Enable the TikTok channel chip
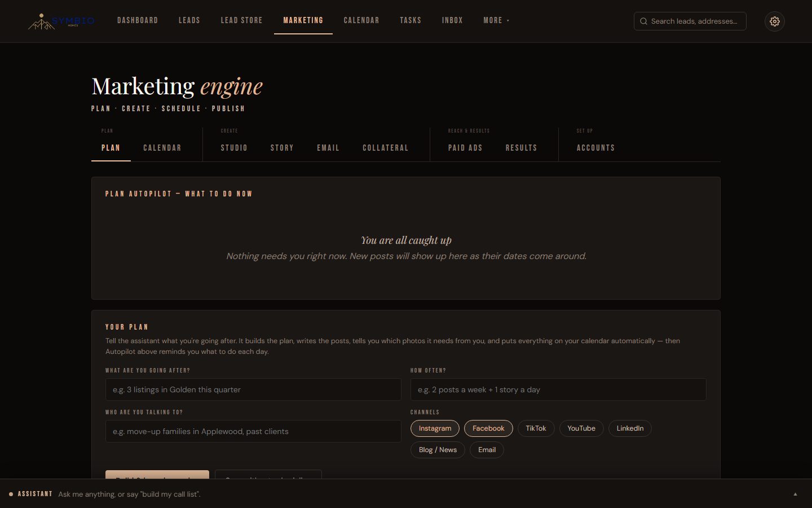Screen dimensions: 812x508 pyautogui.click(x=536, y=428)
